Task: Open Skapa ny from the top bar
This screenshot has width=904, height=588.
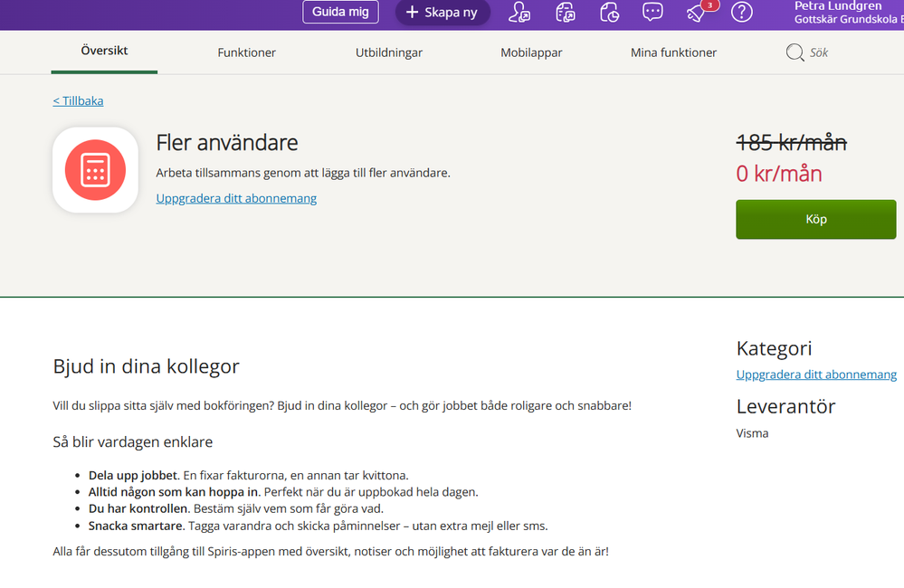Action: (442, 12)
